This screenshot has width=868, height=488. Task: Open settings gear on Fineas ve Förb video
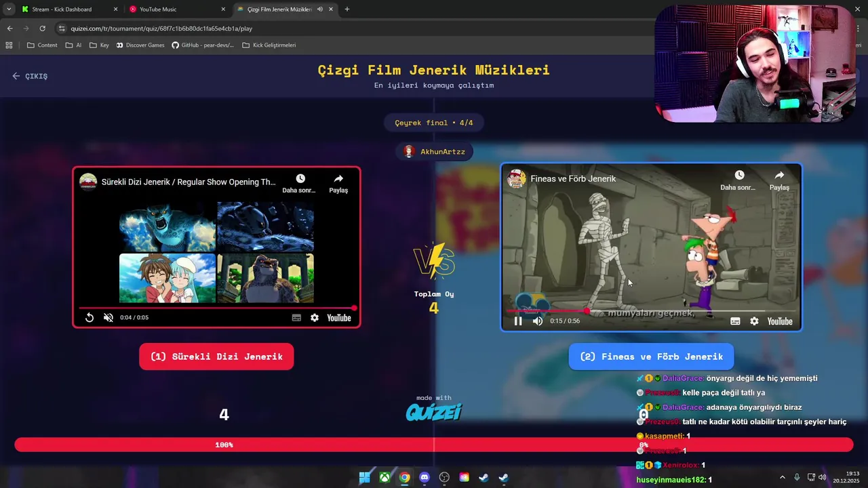(x=754, y=321)
